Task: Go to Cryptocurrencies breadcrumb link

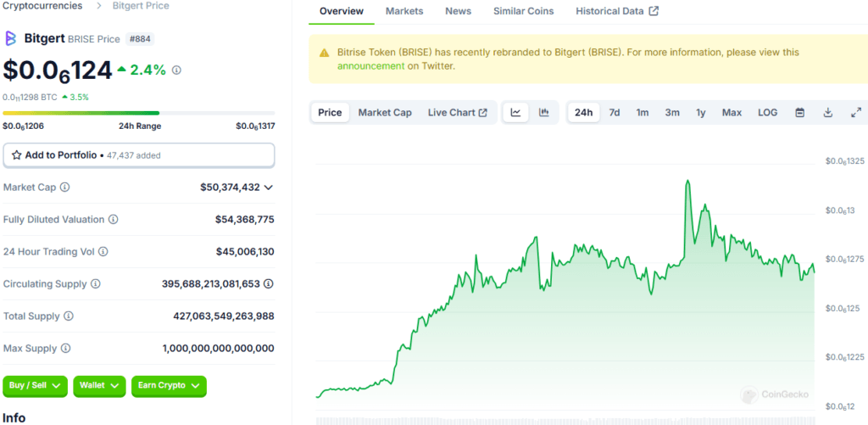Action: coord(42,6)
